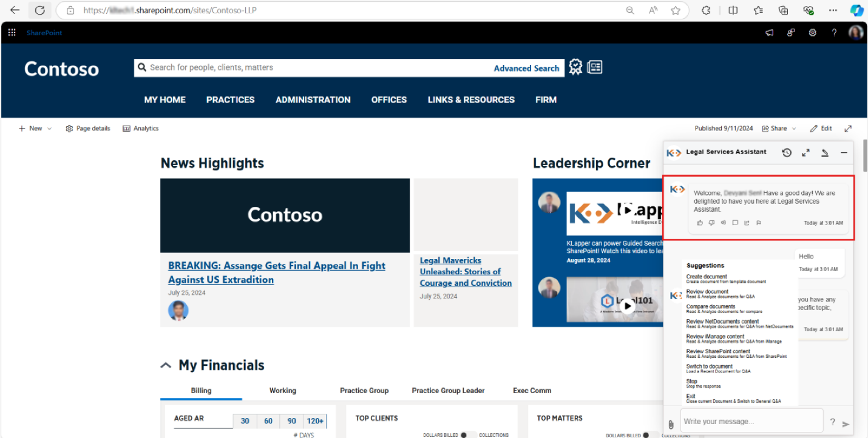Open the comment icon under welcome message
Image resolution: width=868 pixels, height=438 pixels.
(x=735, y=223)
